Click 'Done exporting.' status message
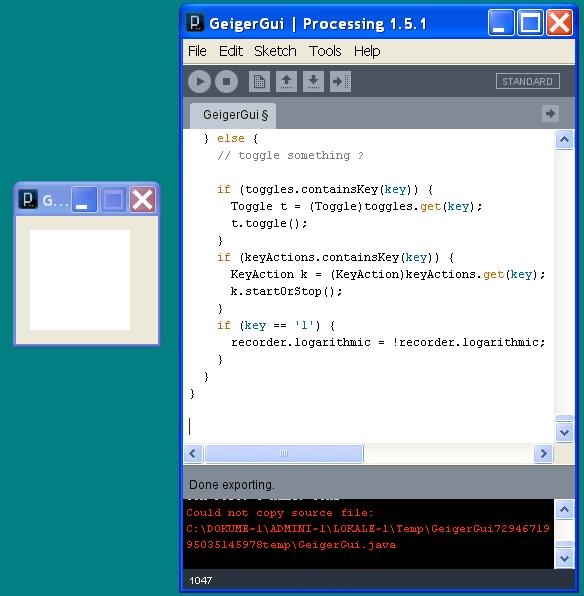The width and height of the screenshot is (584, 596). tap(232, 485)
